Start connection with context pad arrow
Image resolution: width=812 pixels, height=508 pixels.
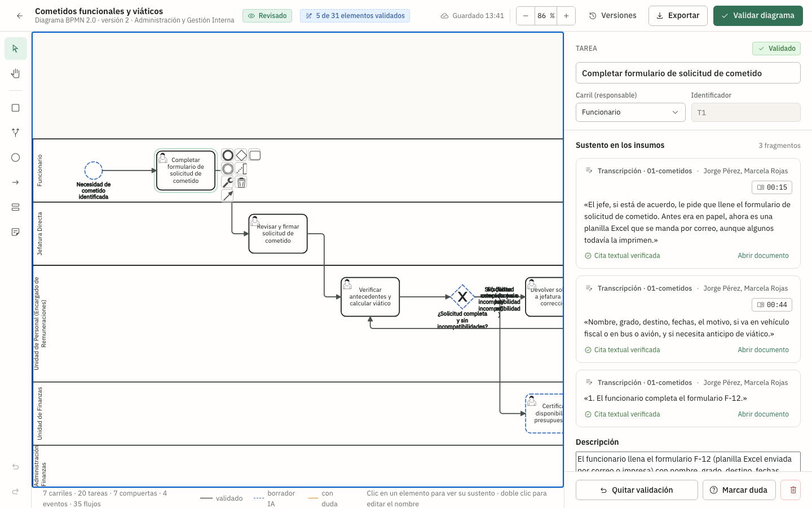pyautogui.click(x=228, y=196)
